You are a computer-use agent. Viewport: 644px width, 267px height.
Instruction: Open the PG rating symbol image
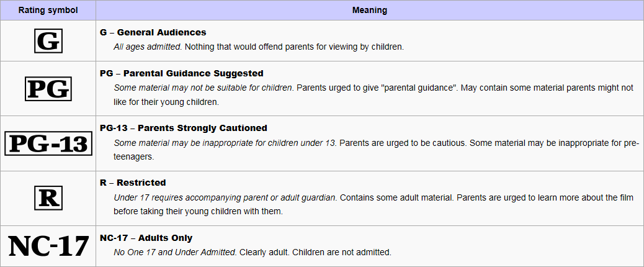tap(48, 89)
